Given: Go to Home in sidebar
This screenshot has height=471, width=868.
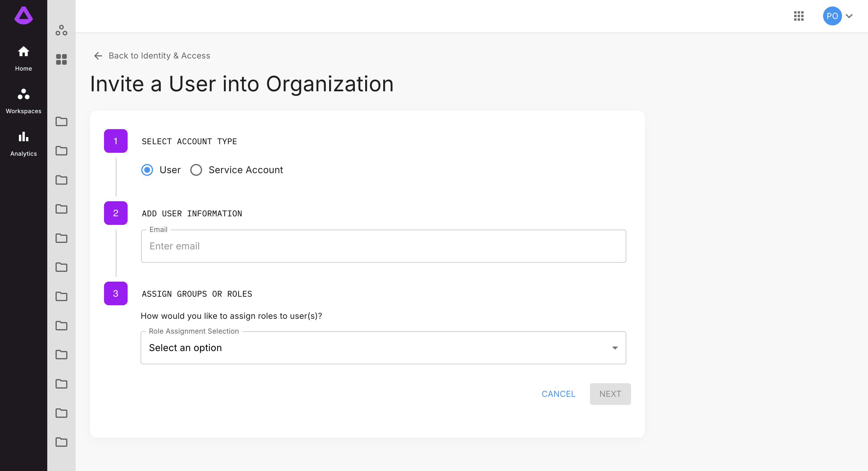Looking at the screenshot, I should tap(24, 59).
